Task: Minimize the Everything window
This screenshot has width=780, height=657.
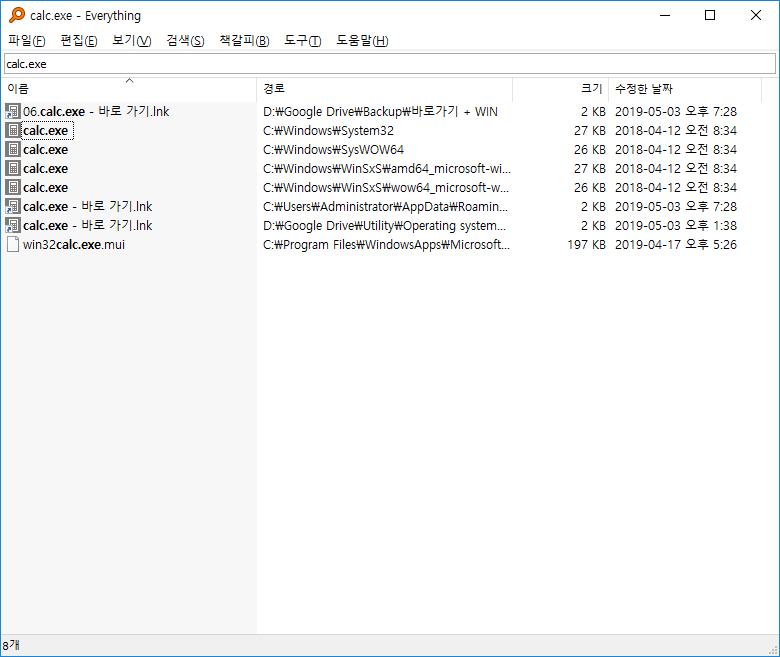Action: [x=665, y=15]
